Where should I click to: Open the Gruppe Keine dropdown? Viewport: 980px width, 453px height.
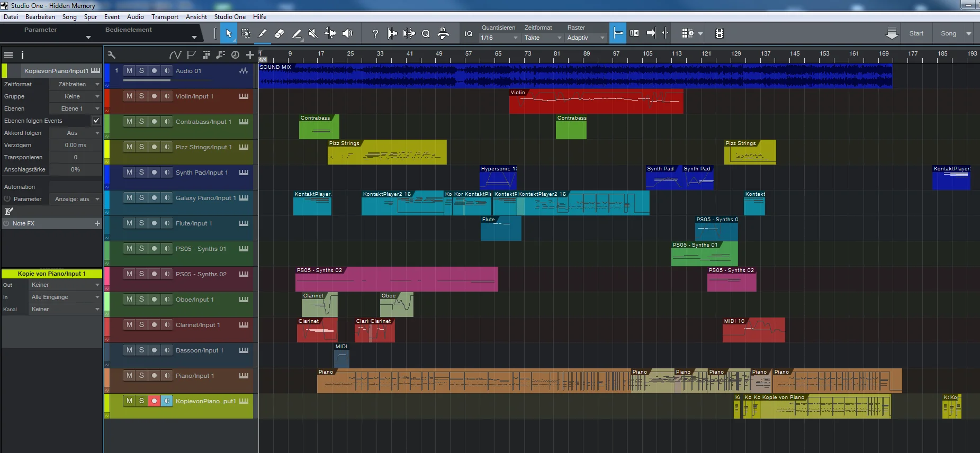(75, 96)
